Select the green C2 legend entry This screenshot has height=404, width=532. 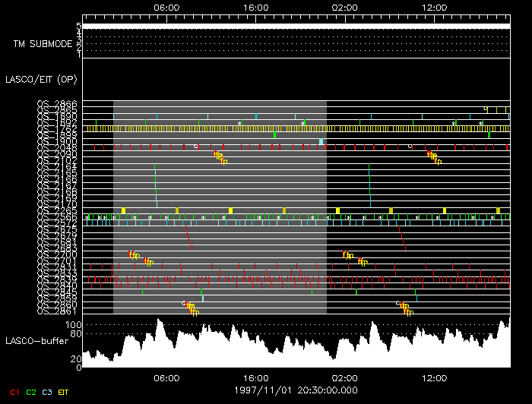pos(31,391)
